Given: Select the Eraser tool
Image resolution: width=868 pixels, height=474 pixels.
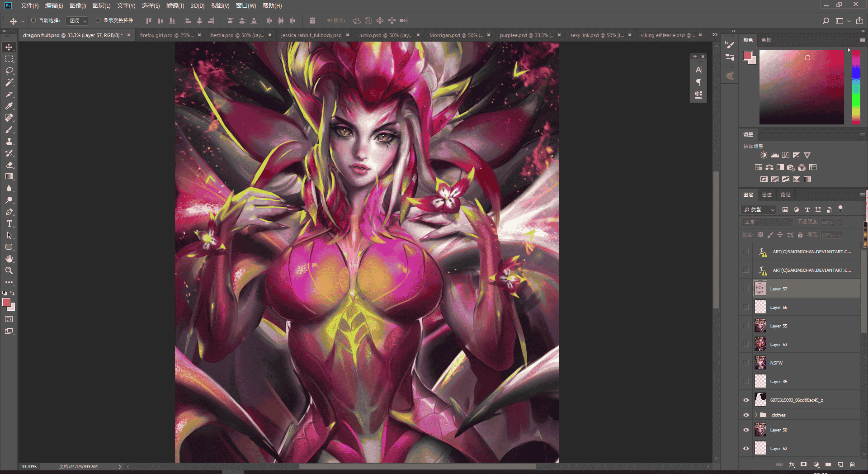Looking at the screenshot, I should (x=9, y=165).
